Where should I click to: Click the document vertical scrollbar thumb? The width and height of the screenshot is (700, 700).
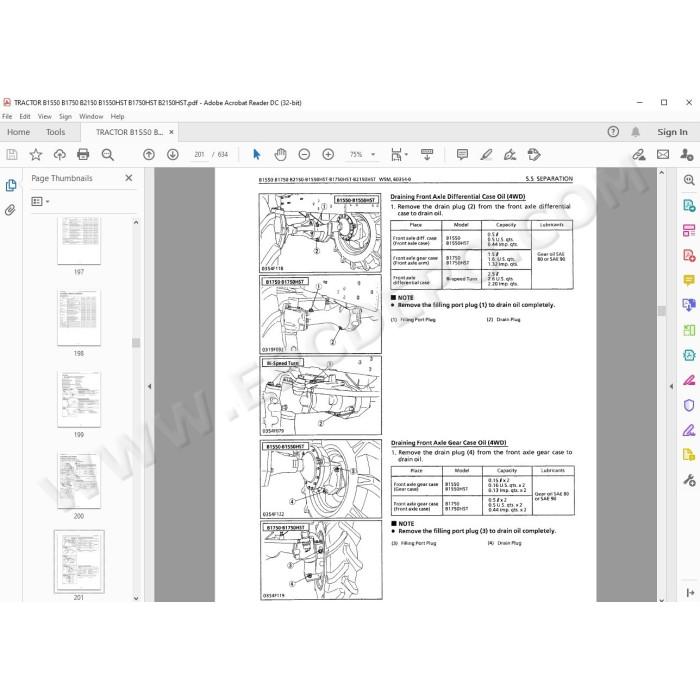click(662, 311)
